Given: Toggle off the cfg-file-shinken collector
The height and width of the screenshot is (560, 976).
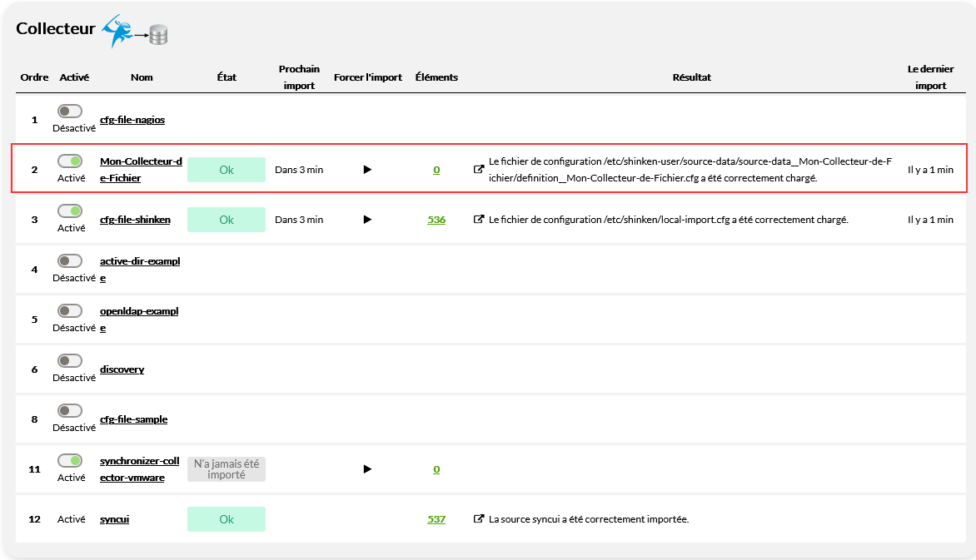Looking at the screenshot, I should click(x=70, y=211).
